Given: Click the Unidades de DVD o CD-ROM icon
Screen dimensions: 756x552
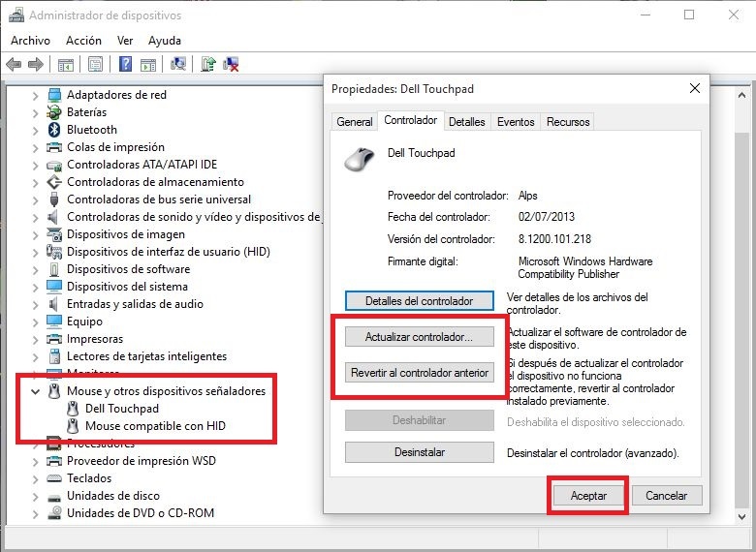Looking at the screenshot, I should (54, 513).
